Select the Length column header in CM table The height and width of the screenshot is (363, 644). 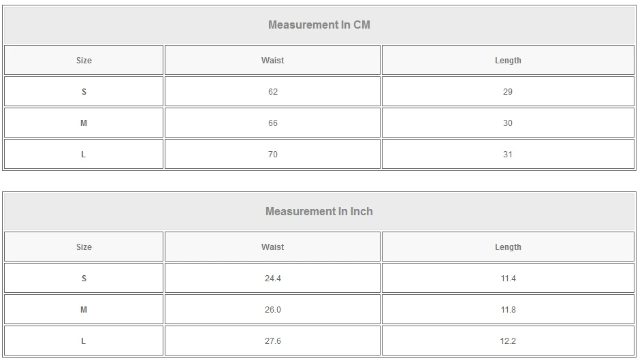click(x=508, y=61)
